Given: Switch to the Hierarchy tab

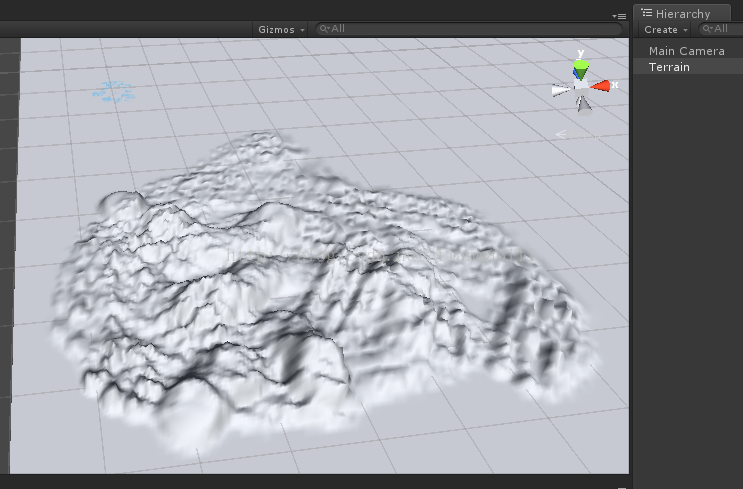Looking at the screenshot, I should 682,13.
